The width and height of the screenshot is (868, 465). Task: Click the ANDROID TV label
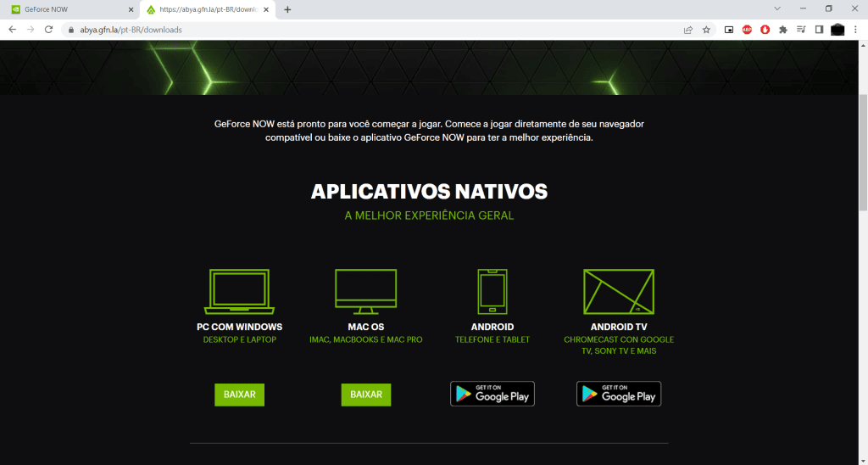pyautogui.click(x=619, y=327)
